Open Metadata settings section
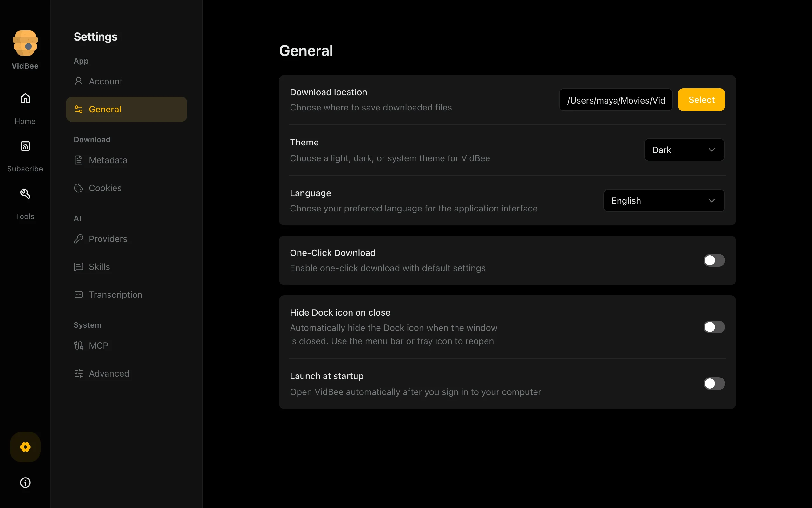 click(127, 160)
